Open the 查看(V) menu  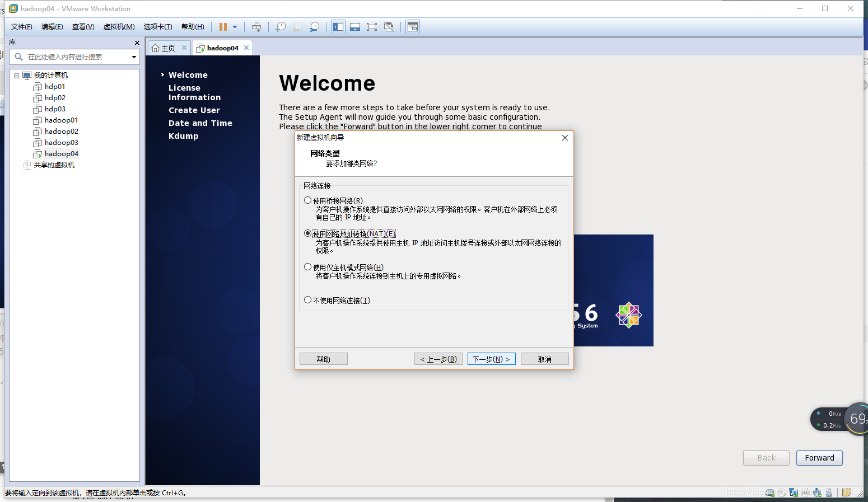(x=83, y=27)
